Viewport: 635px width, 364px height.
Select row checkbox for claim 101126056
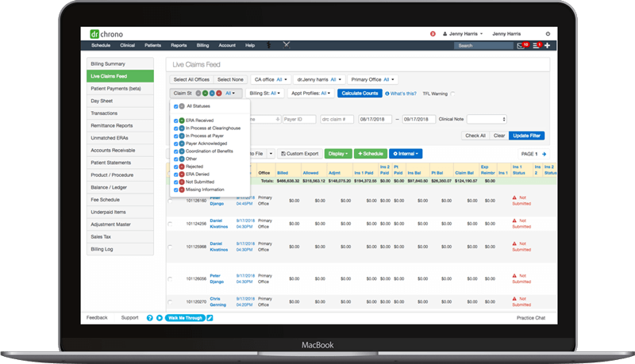[x=170, y=279]
